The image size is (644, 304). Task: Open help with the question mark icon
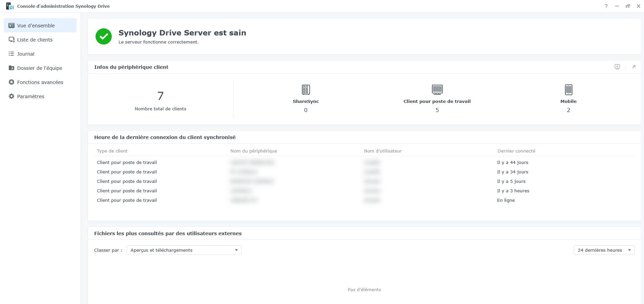tap(606, 6)
